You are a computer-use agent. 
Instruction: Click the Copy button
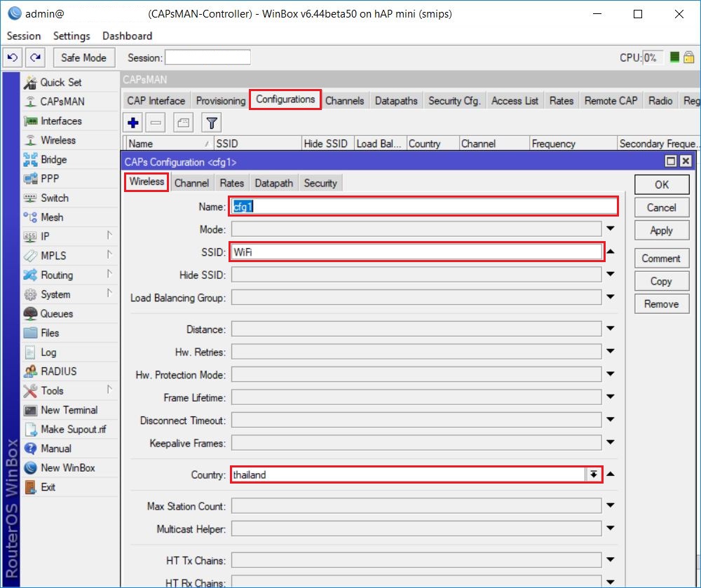(x=662, y=281)
